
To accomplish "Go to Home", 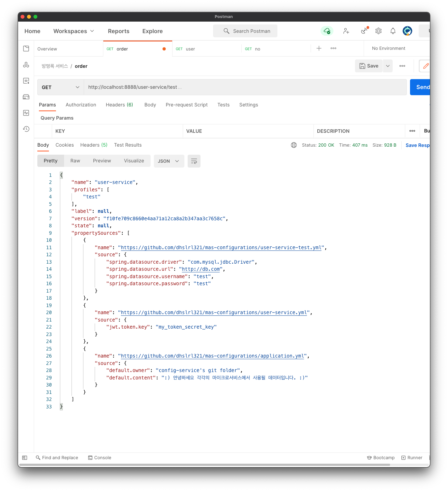I will (x=33, y=31).
